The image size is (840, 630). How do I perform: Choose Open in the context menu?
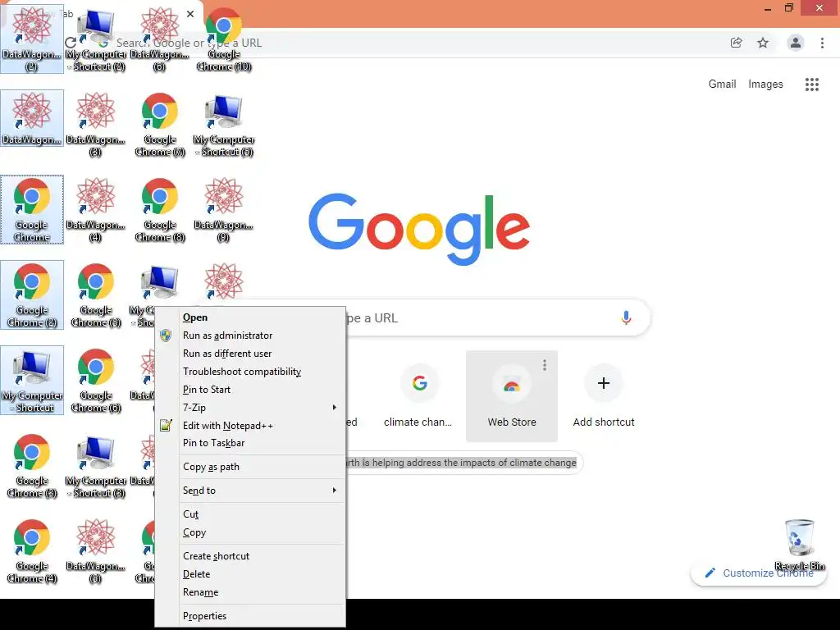pyautogui.click(x=262, y=317)
